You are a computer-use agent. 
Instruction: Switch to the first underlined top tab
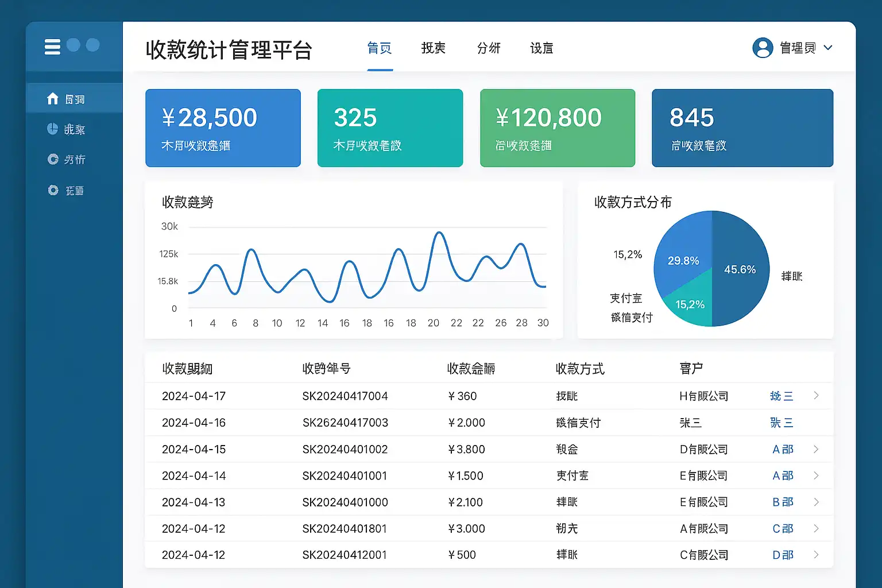(x=380, y=48)
